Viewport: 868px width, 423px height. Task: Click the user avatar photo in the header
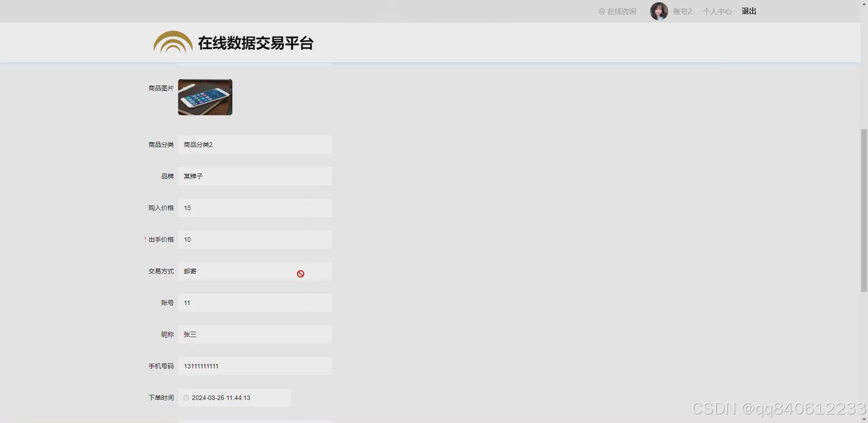coord(659,11)
